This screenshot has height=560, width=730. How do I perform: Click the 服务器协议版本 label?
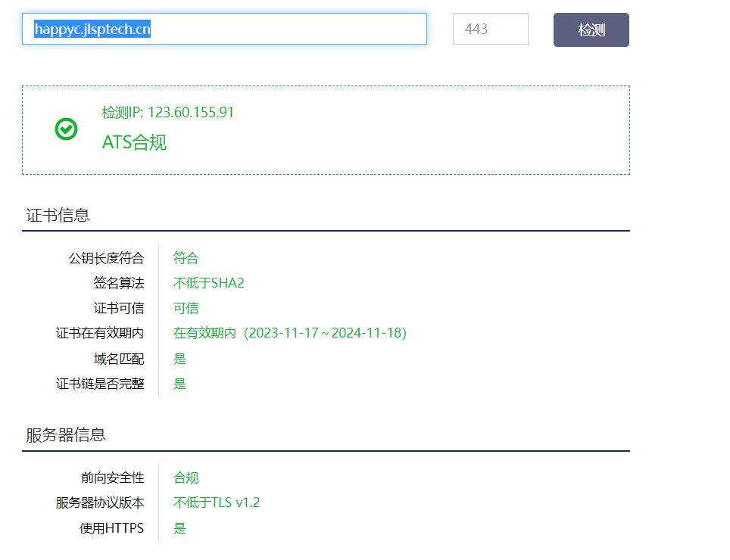point(100,502)
